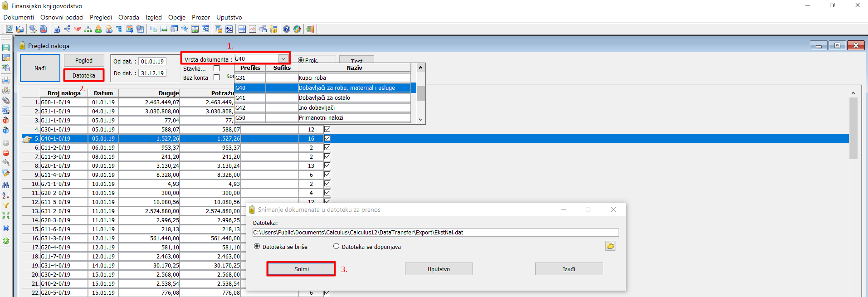Click the printer icon in left sidebar
This screenshot has width=868, height=297.
[x=6, y=80]
